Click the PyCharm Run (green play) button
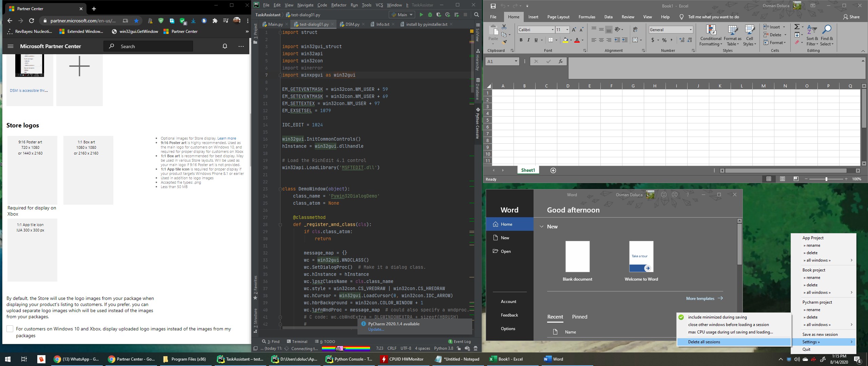This screenshot has width=868, height=366. [x=421, y=15]
